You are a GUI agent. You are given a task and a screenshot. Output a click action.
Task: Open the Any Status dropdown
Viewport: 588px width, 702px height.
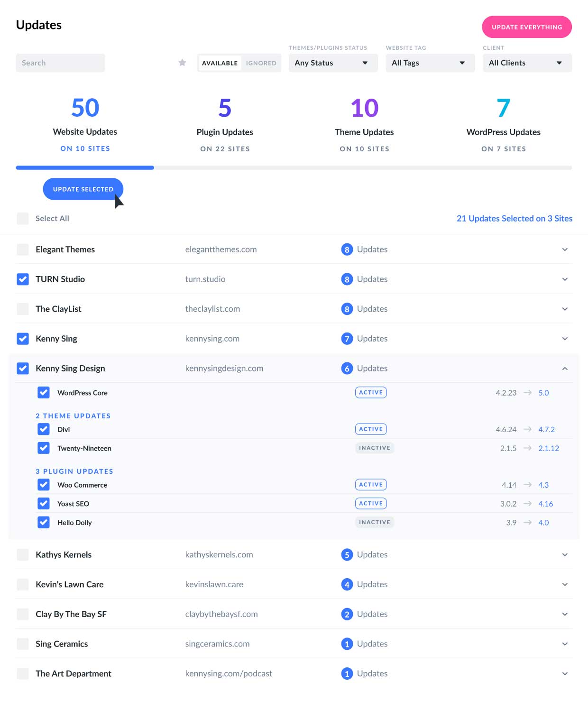point(332,63)
